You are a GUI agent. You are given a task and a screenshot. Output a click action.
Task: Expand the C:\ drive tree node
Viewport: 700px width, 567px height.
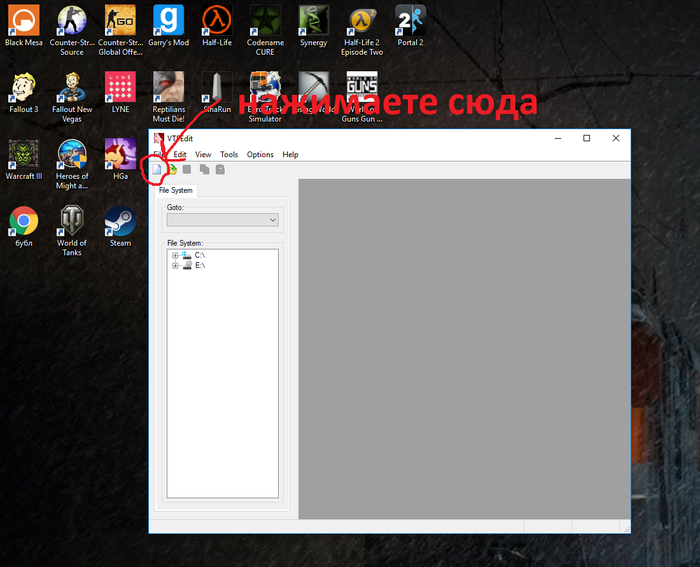click(175, 255)
